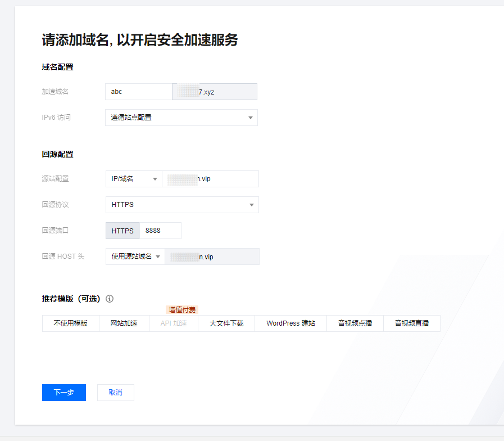
Task: Select the 音视频点播 template
Action: (x=355, y=323)
